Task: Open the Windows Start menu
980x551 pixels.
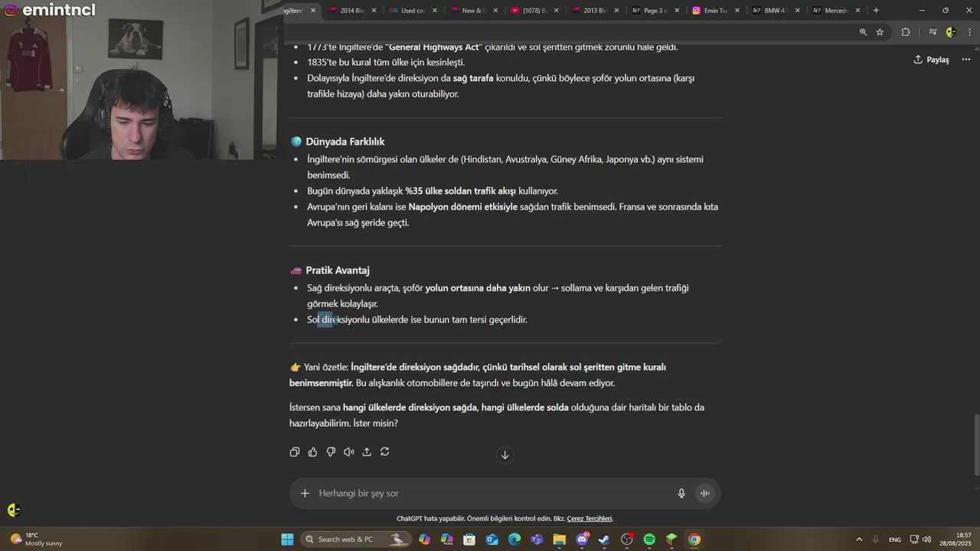Action: tap(287, 540)
